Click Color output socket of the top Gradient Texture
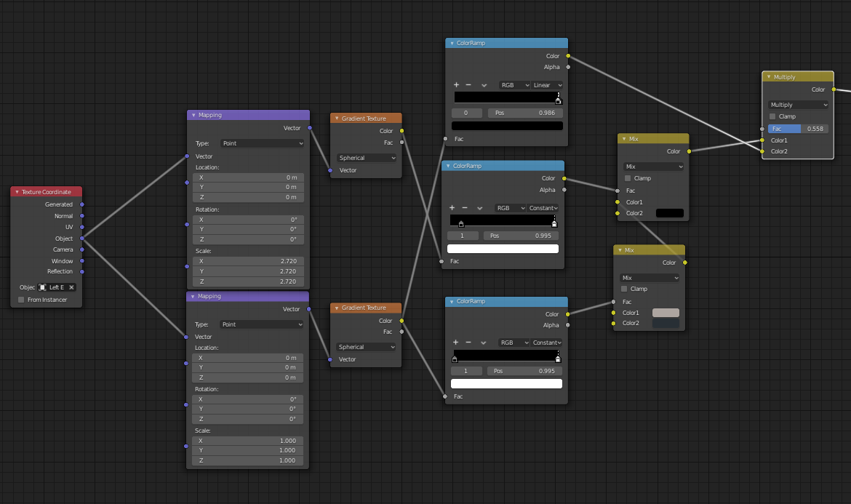The image size is (851, 504). tap(401, 131)
